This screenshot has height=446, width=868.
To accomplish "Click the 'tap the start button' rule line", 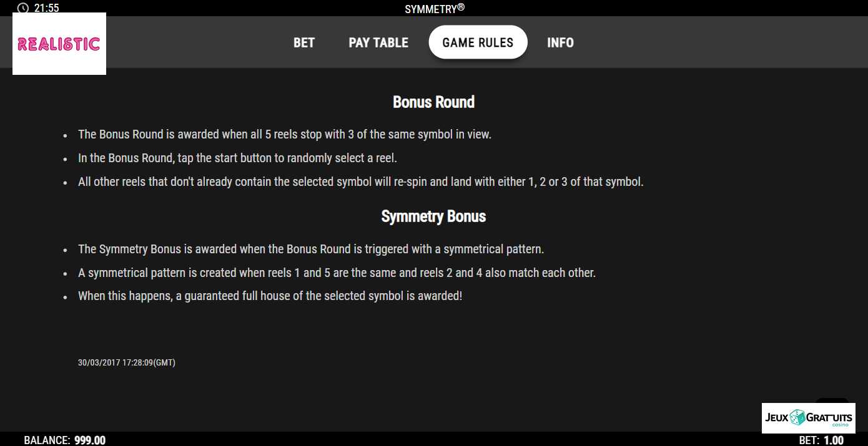I will click(x=237, y=158).
